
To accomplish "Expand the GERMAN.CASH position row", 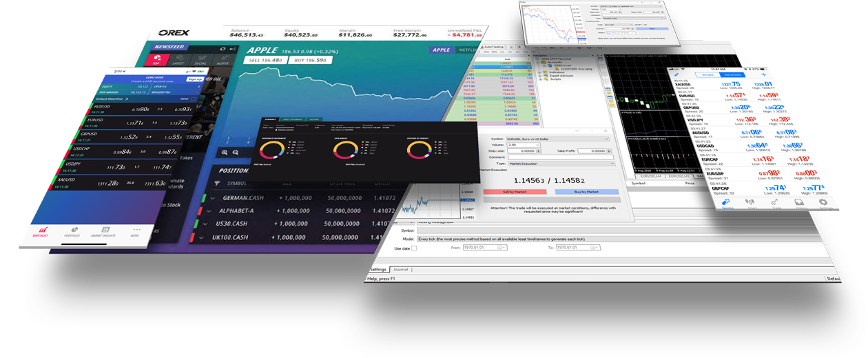I will [x=212, y=198].
